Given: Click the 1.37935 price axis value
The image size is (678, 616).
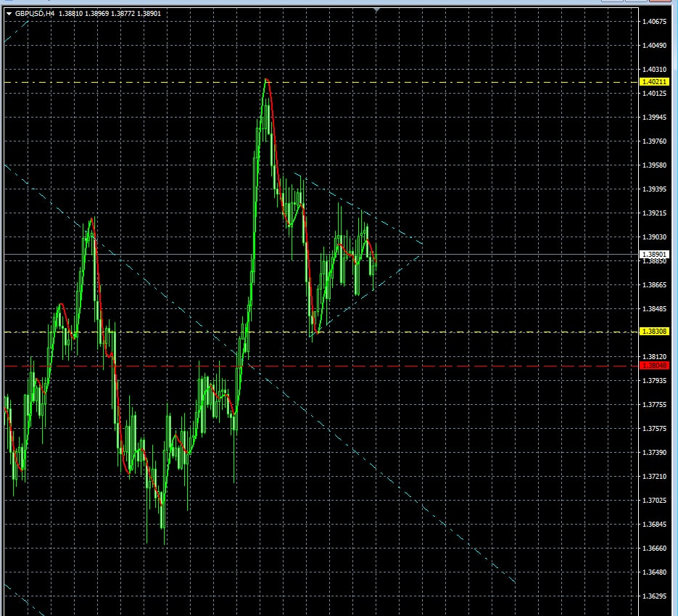Looking at the screenshot, I should coord(654,381).
